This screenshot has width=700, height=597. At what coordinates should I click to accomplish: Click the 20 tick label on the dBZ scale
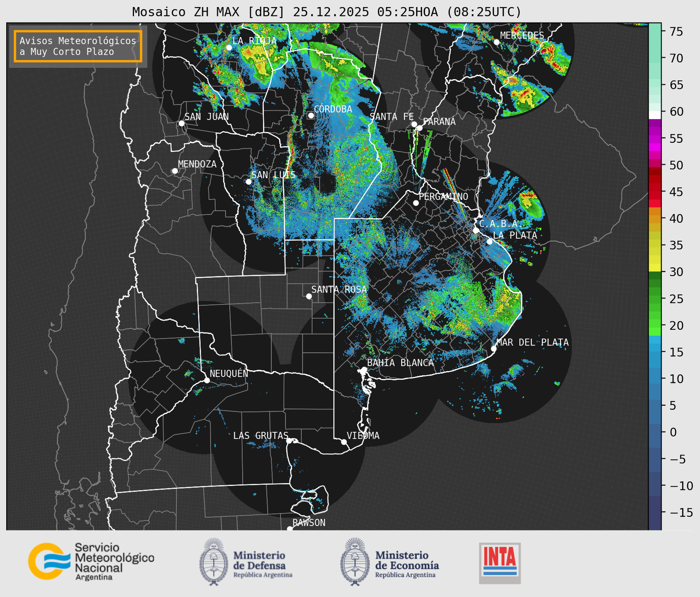click(x=676, y=325)
